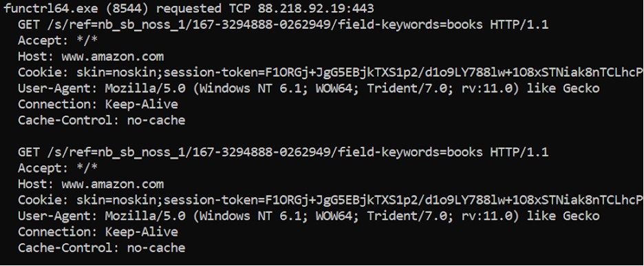
Task: Click the second 'Cache-Control: no-cache' line
Action: coord(101,248)
